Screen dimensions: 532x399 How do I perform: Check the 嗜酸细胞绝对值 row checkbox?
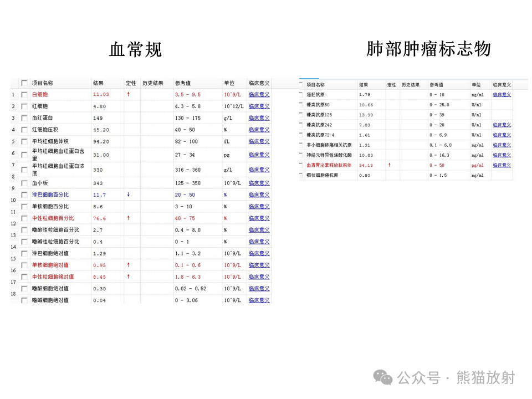click(x=24, y=289)
